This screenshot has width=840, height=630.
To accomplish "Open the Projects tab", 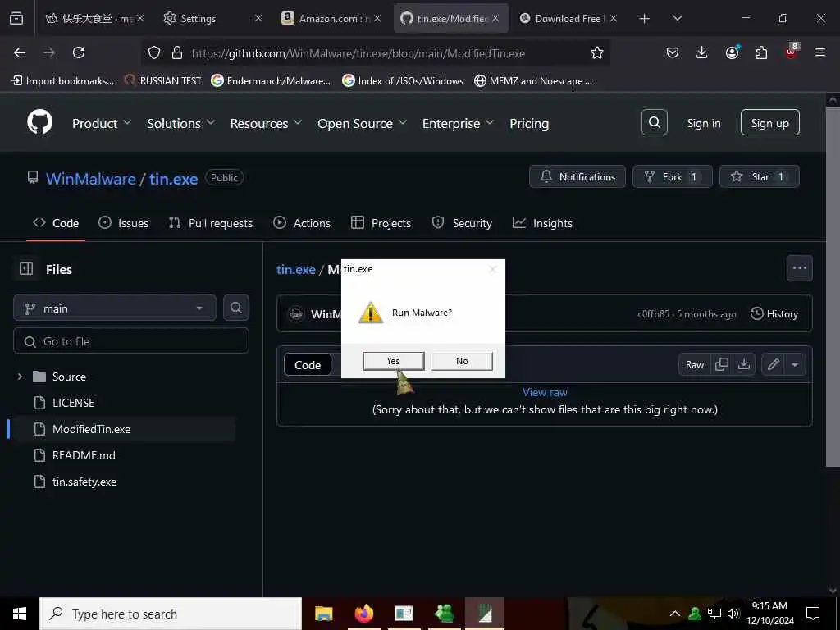I will point(381,223).
